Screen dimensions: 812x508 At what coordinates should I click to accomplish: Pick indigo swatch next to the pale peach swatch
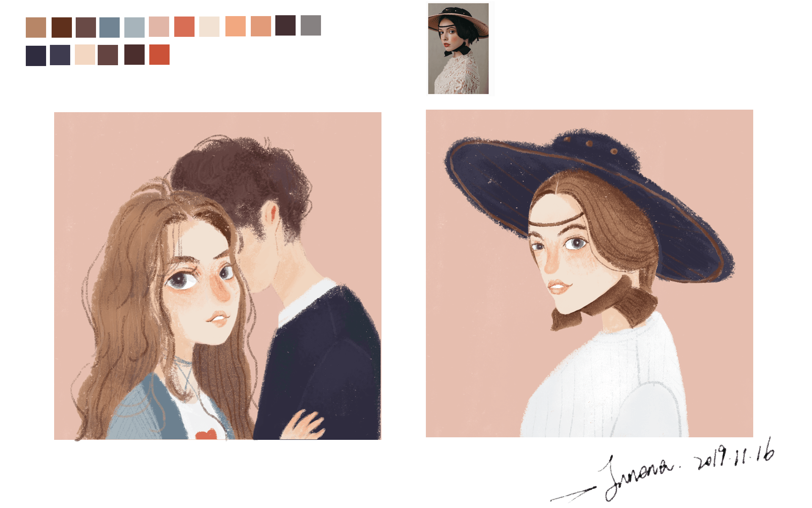pos(60,55)
